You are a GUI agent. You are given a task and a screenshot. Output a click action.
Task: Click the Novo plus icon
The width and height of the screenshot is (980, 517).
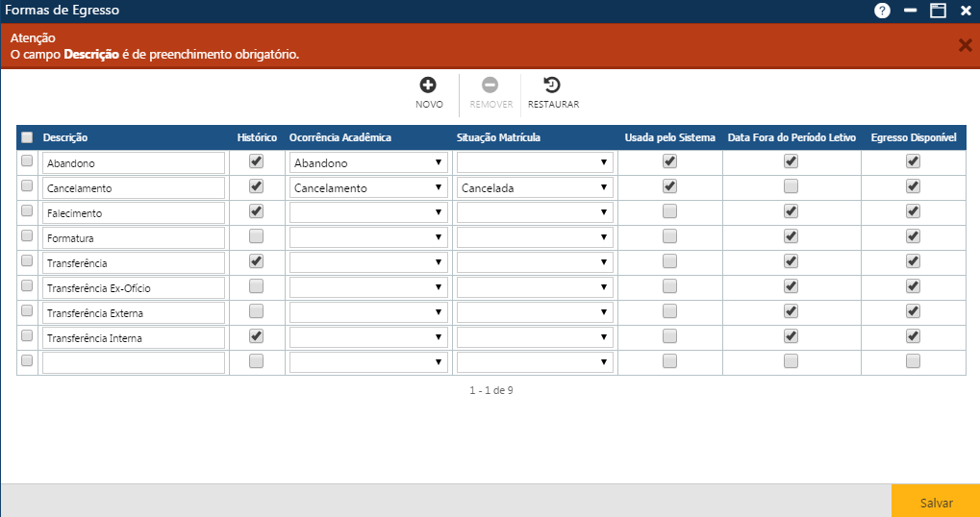coord(429,86)
